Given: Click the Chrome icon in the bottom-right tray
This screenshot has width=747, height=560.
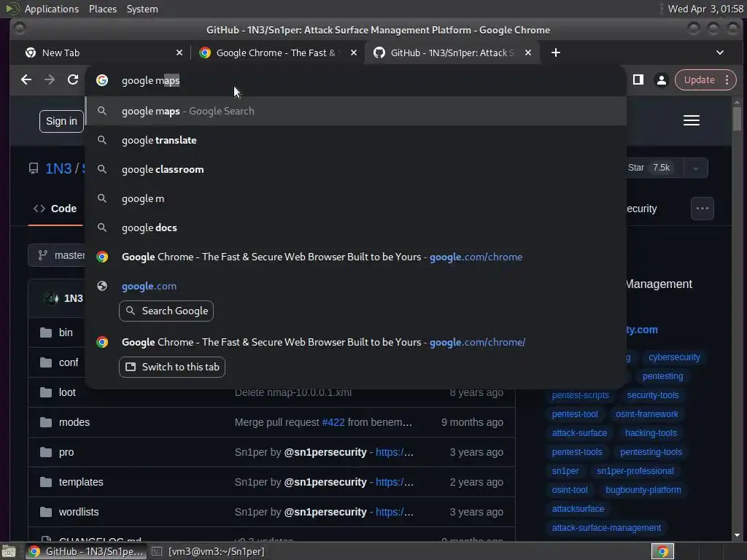Looking at the screenshot, I should (662, 551).
